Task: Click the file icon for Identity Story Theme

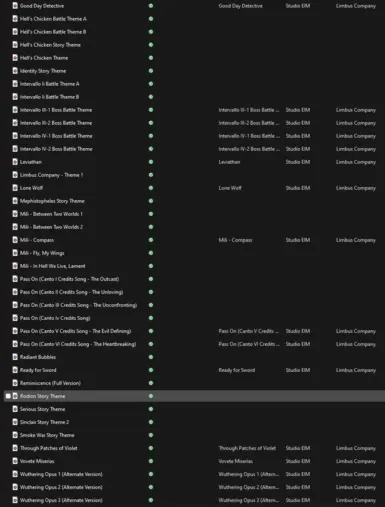Action: tap(15, 71)
